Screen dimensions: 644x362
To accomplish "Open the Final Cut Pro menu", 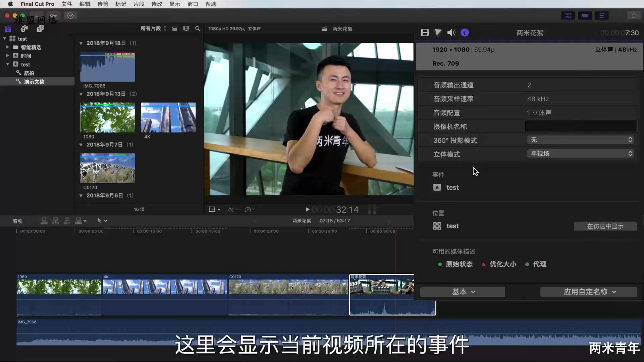I will coord(38,4).
